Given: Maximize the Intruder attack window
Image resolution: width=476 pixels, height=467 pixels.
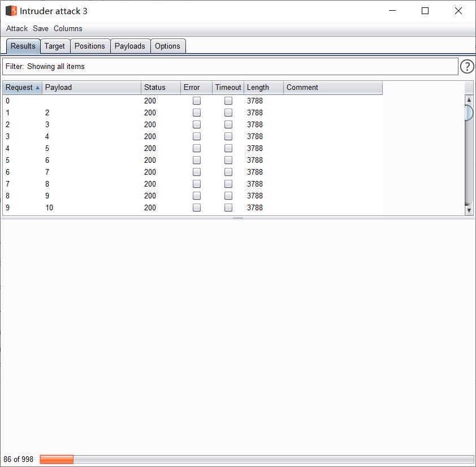Looking at the screenshot, I should tap(425, 11).
